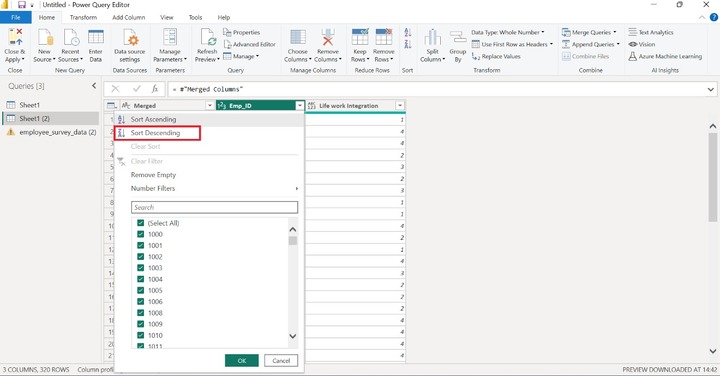Image resolution: width=720 pixels, height=376 pixels.
Task: Uncheck the 1005 value checkbox
Action: tap(141, 290)
